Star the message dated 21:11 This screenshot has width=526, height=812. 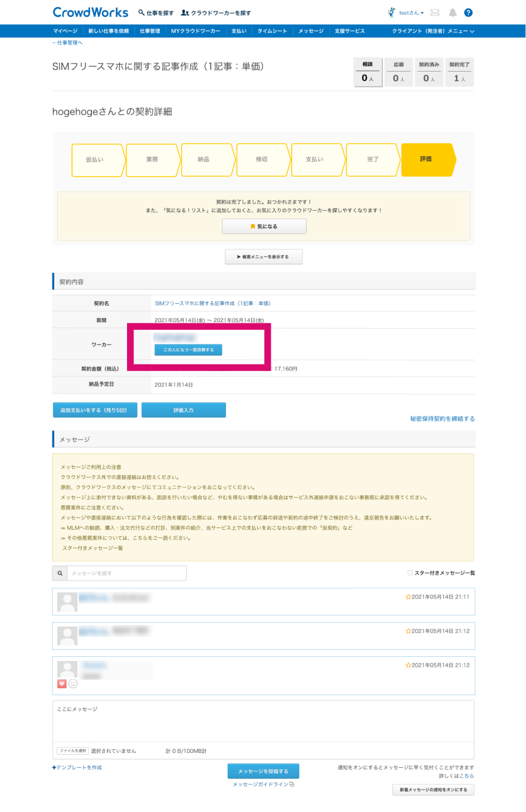pyautogui.click(x=409, y=597)
